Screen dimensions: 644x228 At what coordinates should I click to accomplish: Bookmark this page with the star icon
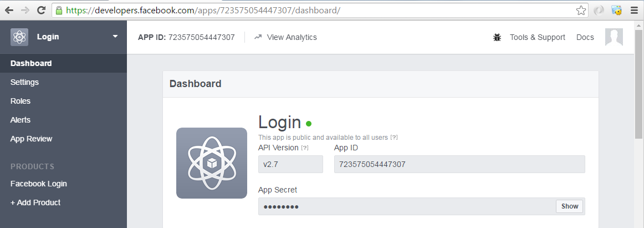pyautogui.click(x=581, y=11)
